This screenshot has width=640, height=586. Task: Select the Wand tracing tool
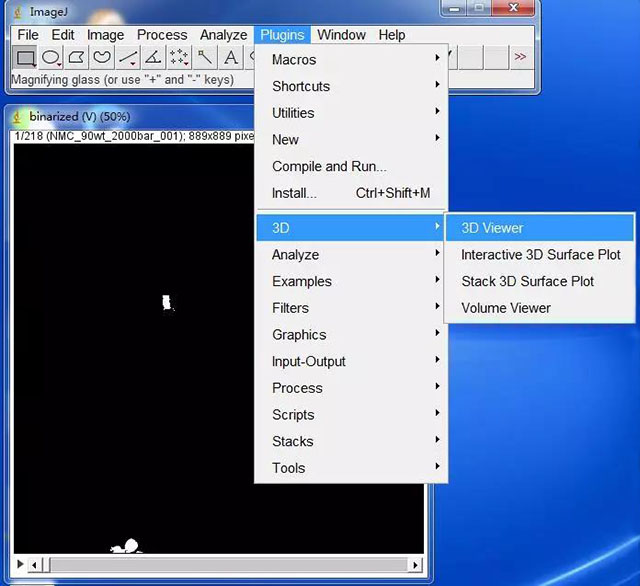(205, 58)
